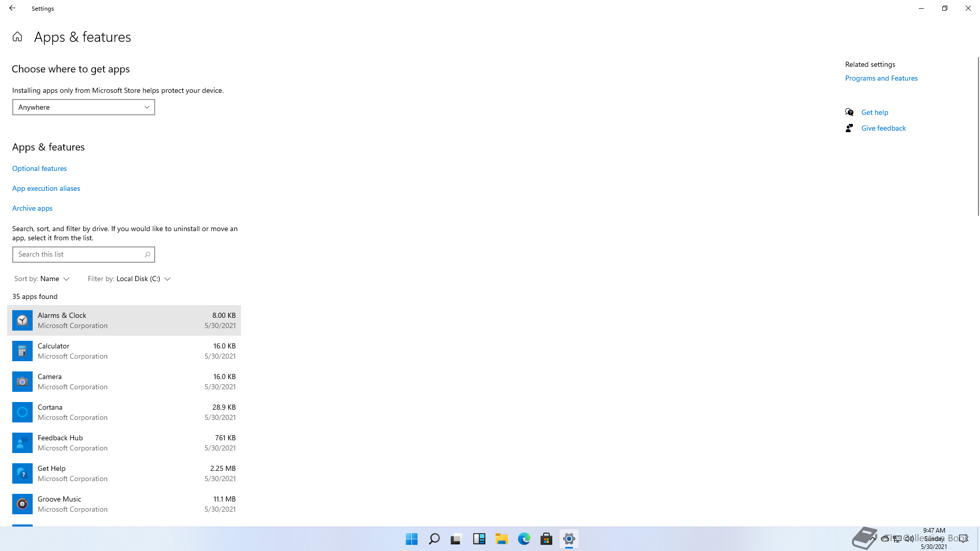Viewport: 980px width, 551px height.
Task: Open the Windows Start menu
Action: 412,539
